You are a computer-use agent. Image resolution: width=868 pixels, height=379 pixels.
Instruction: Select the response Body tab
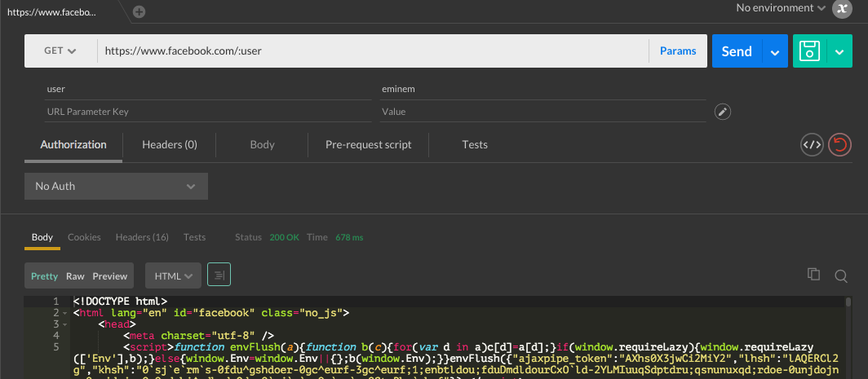pyautogui.click(x=42, y=237)
